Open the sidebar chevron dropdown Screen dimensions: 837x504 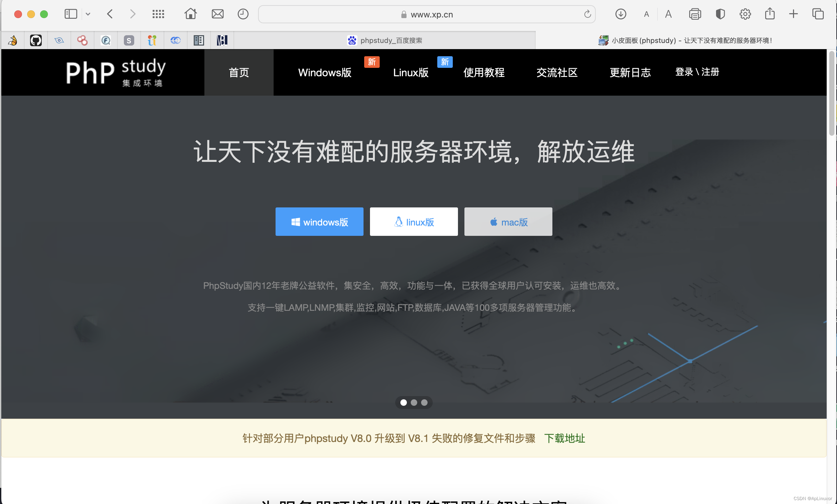[x=88, y=14]
